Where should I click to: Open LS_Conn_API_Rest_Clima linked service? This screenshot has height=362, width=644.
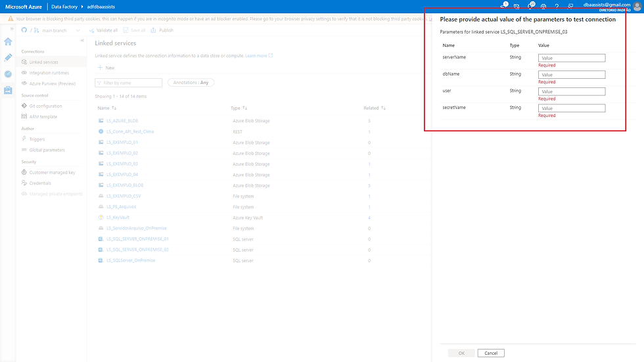click(130, 132)
